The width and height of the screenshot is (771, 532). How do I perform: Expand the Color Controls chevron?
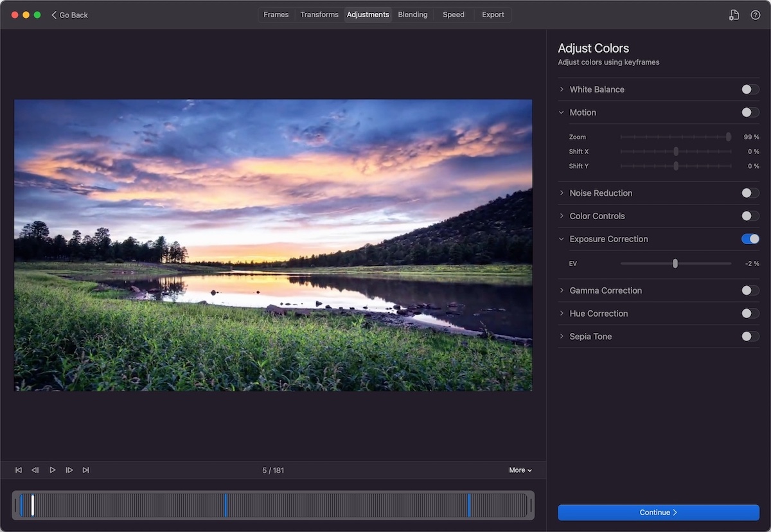[x=562, y=216]
